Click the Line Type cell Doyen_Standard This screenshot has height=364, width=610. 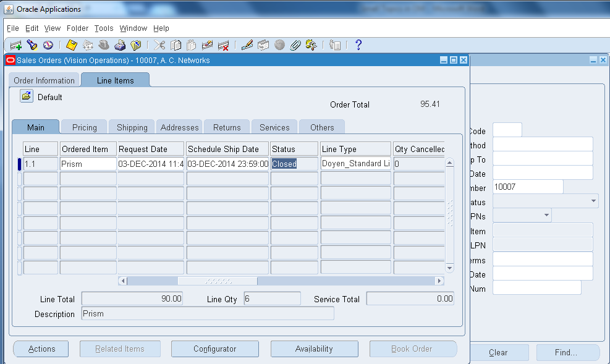pos(356,164)
